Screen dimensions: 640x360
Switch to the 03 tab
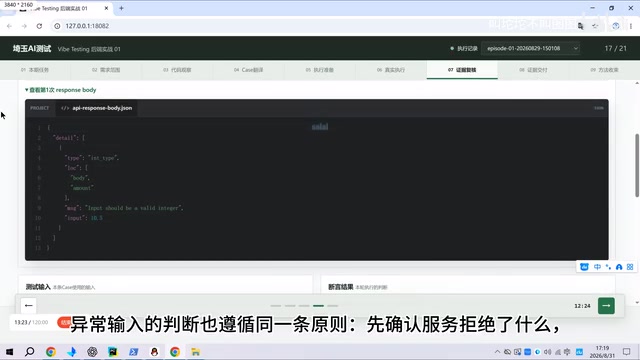tap(177, 70)
